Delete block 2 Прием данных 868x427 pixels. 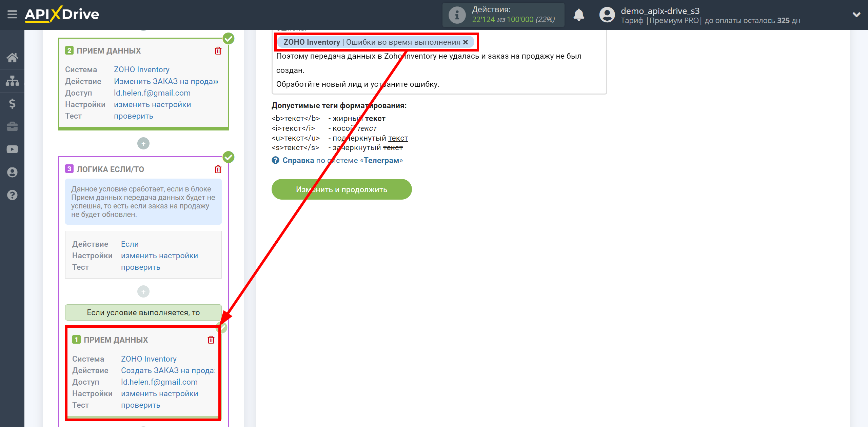click(218, 51)
